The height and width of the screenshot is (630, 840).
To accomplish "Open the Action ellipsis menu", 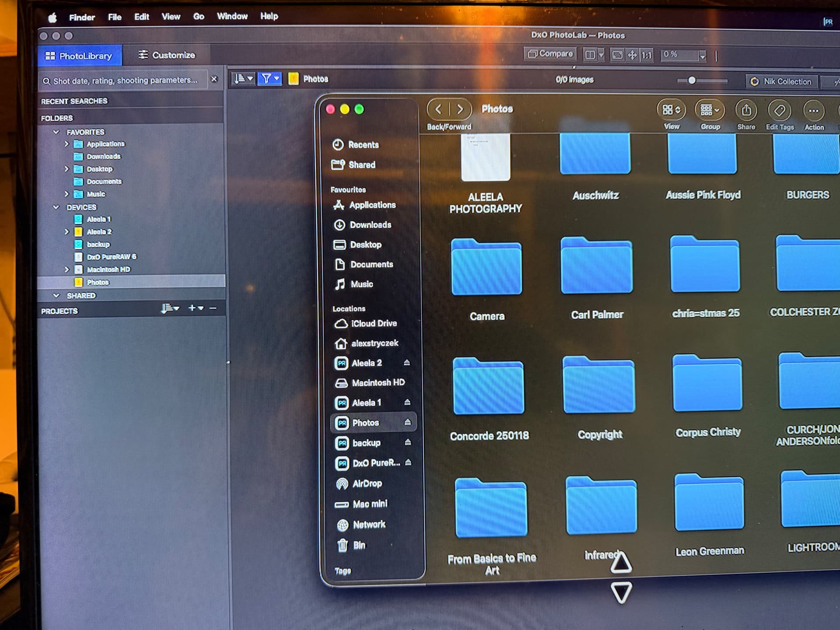I will pyautogui.click(x=813, y=111).
